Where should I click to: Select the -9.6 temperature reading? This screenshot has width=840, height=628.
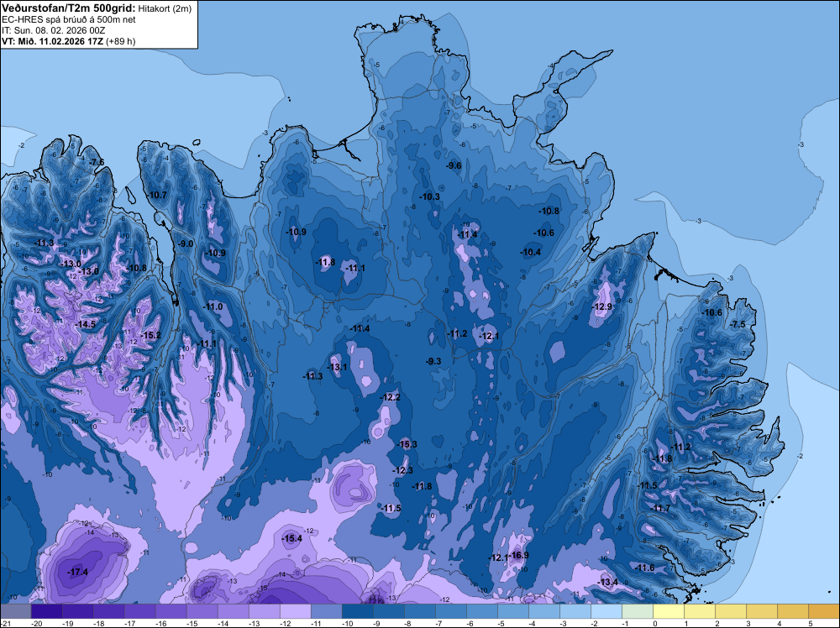(x=454, y=165)
